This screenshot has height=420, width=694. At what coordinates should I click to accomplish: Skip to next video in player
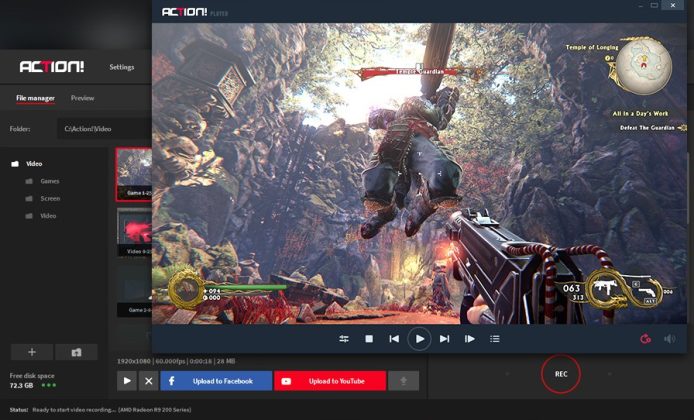(444, 339)
